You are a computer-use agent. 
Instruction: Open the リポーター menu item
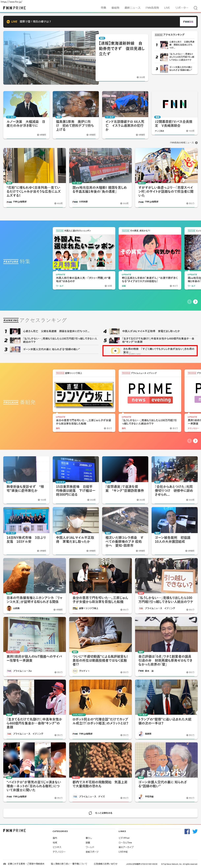point(182,8)
